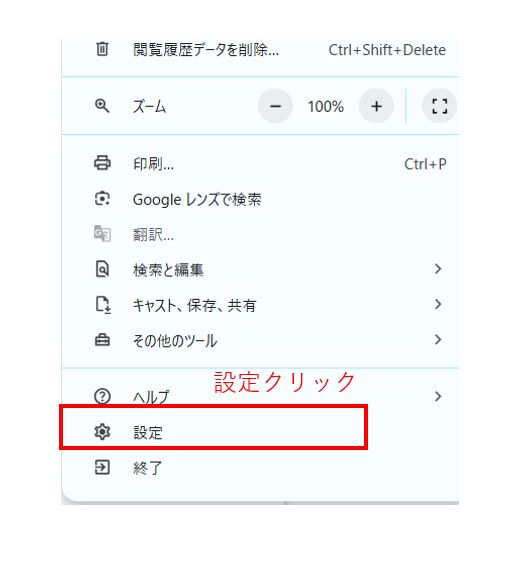Click the Ctrl+P shortcut text
The image size is (525, 582).
click(x=425, y=164)
